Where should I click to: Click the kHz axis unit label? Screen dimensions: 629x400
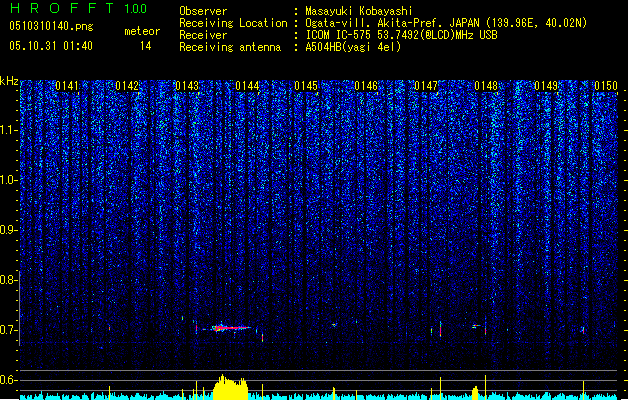pyautogui.click(x=9, y=81)
